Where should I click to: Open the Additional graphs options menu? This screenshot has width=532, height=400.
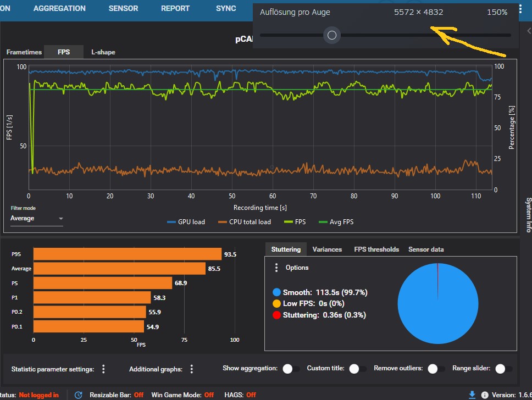(191, 369)
